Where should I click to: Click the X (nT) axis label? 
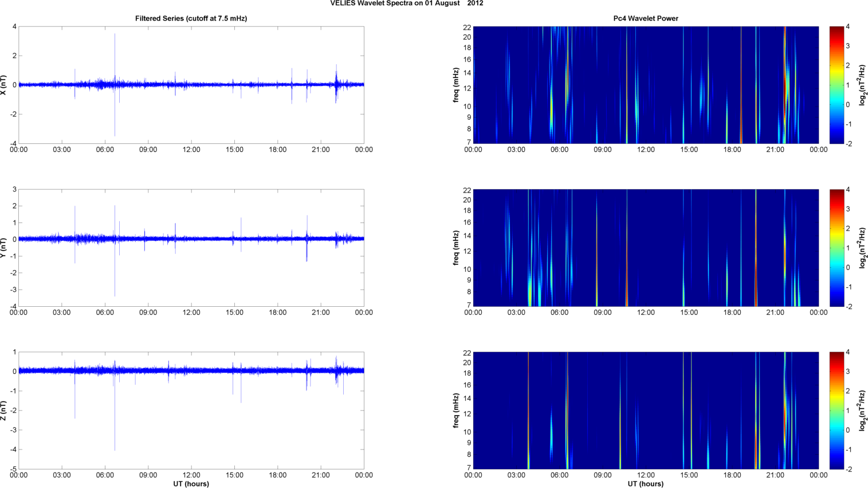[x=5, y=85]
